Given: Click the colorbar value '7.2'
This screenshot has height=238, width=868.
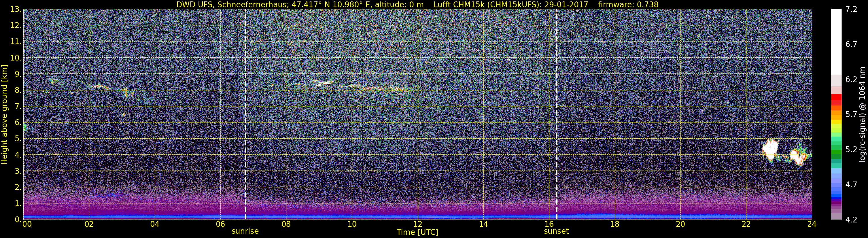Looking at the screenshot, I should point(851,10).
